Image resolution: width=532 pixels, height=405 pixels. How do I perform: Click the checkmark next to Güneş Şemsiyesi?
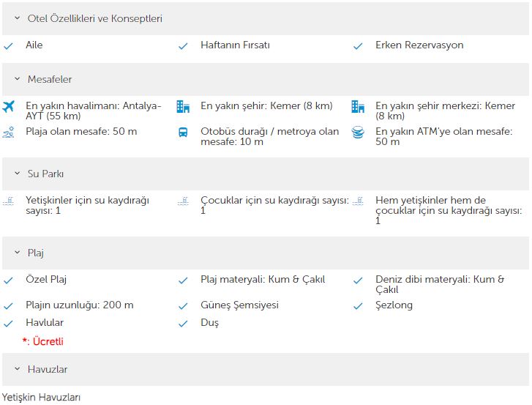coord(183,306)
